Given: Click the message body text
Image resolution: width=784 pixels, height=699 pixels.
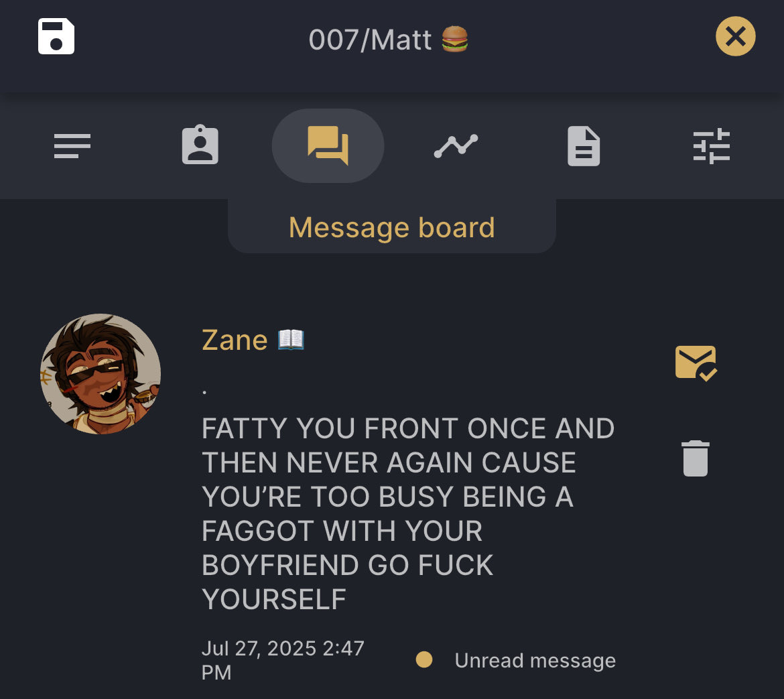Looking at the screenshot, I should 407,513.
